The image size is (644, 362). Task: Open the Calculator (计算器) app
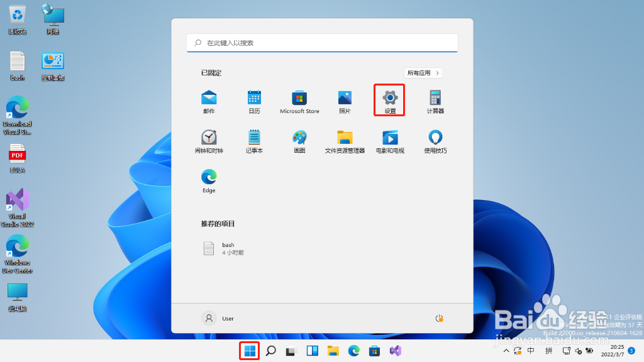click(435, 102)
